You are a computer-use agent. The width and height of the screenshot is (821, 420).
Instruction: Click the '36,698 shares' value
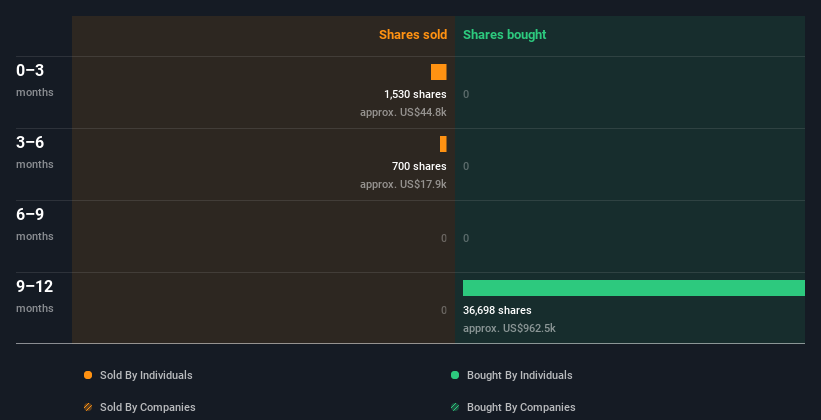[x=497, y=310]
